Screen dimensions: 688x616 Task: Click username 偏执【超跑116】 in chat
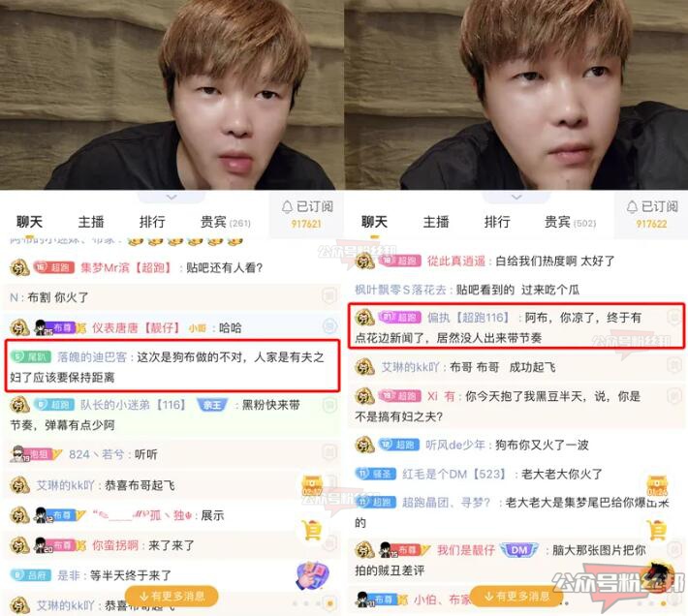click(468, 318)
